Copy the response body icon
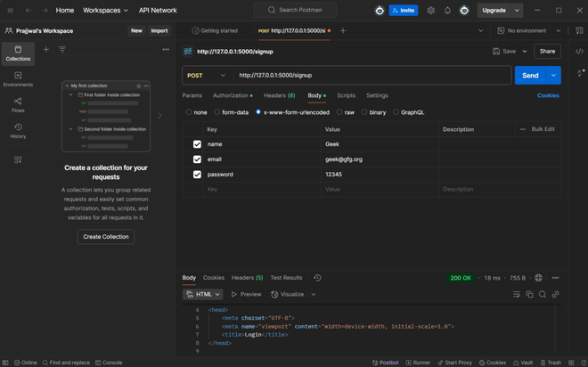This screenshot has width=588, height=367. point(529,294)
